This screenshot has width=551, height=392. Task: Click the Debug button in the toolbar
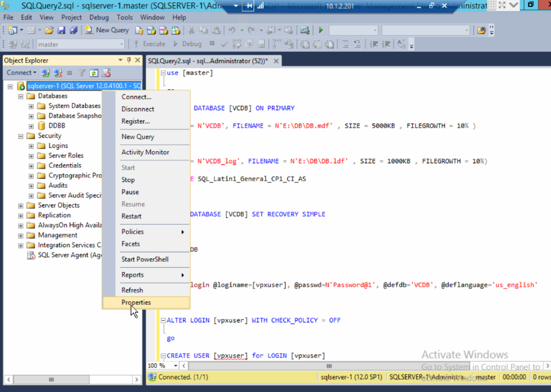[188, 44]
